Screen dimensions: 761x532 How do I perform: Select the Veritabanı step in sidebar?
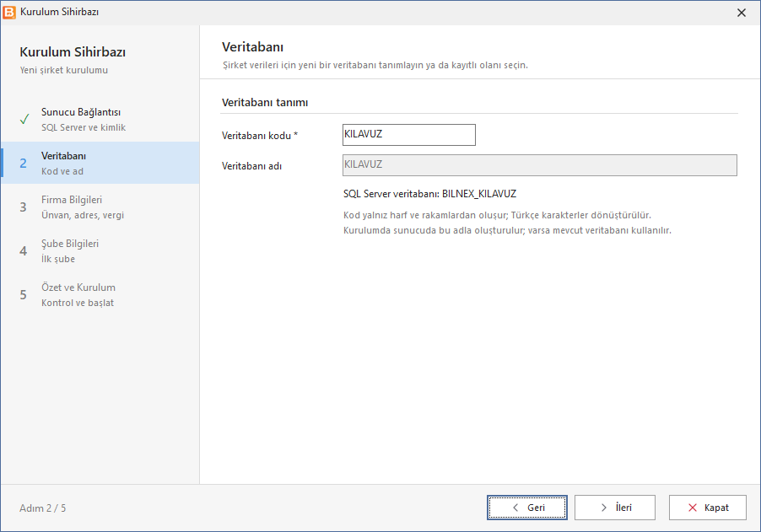pos(100,163)
